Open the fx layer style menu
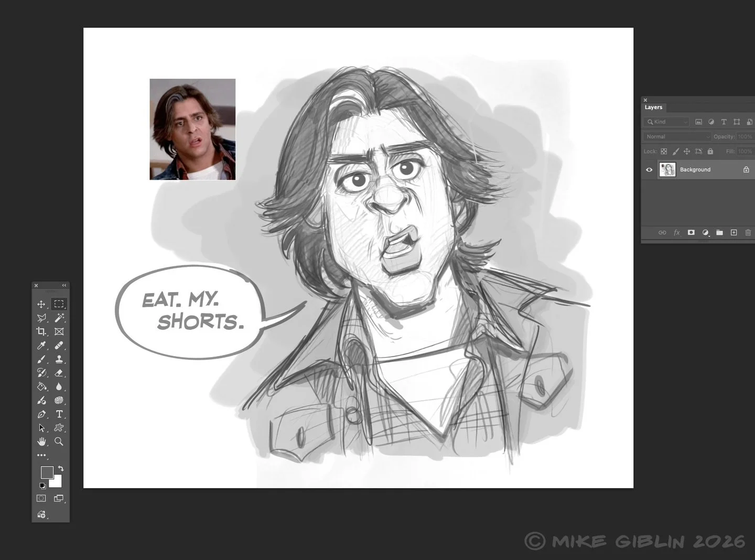The image size is (755, 560). [676, 232]
